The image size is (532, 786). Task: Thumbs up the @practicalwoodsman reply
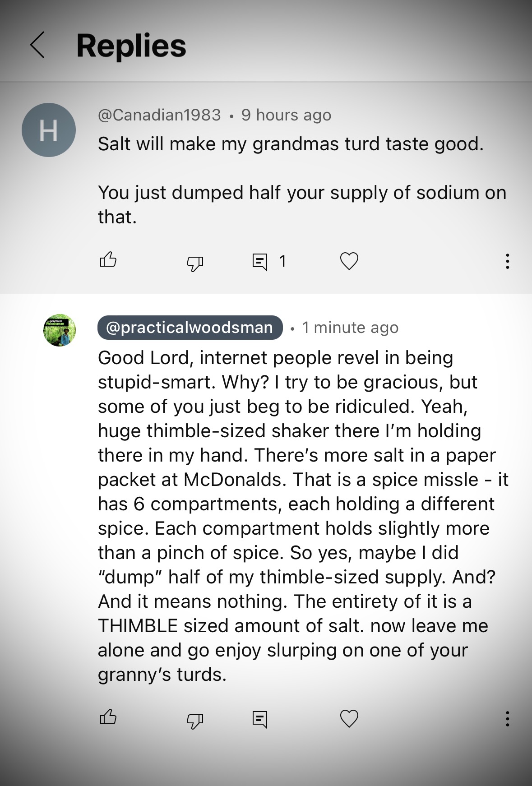coord(108,717)
